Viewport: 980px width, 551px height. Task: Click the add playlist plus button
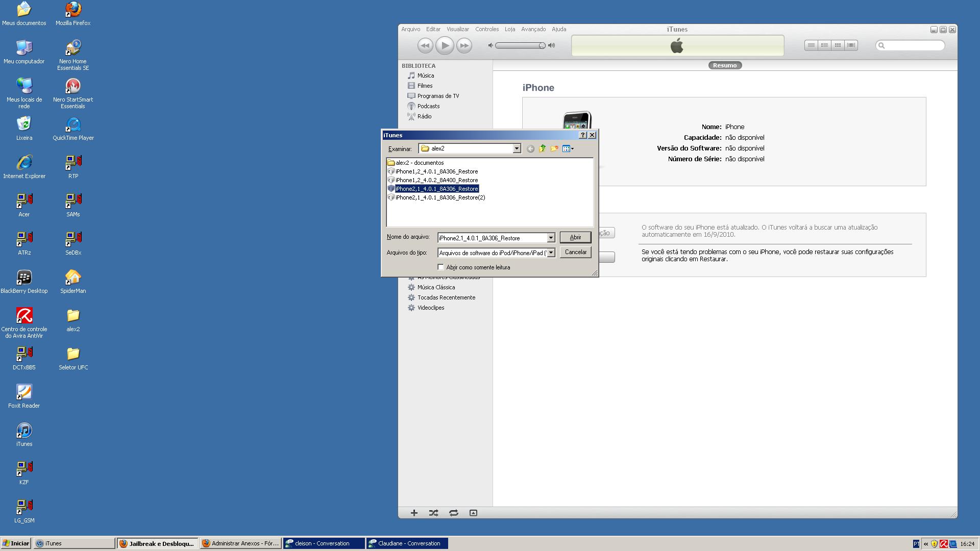pos(414,513)
